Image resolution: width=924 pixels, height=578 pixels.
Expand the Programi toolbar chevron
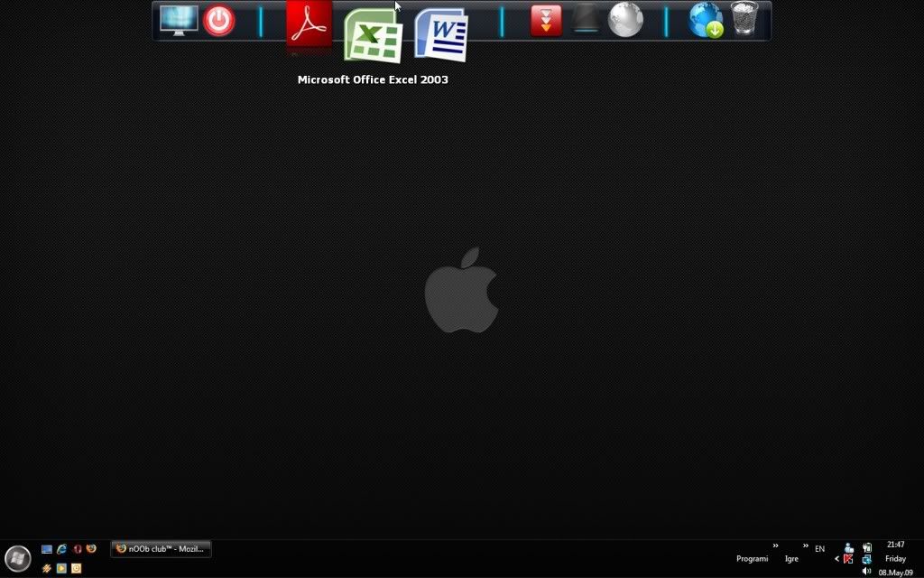pyautogui.click(x=775, y=545)
